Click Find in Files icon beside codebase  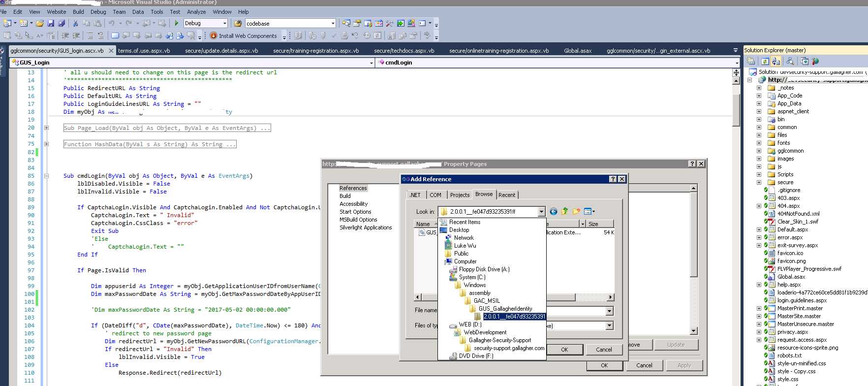point(238,23)
